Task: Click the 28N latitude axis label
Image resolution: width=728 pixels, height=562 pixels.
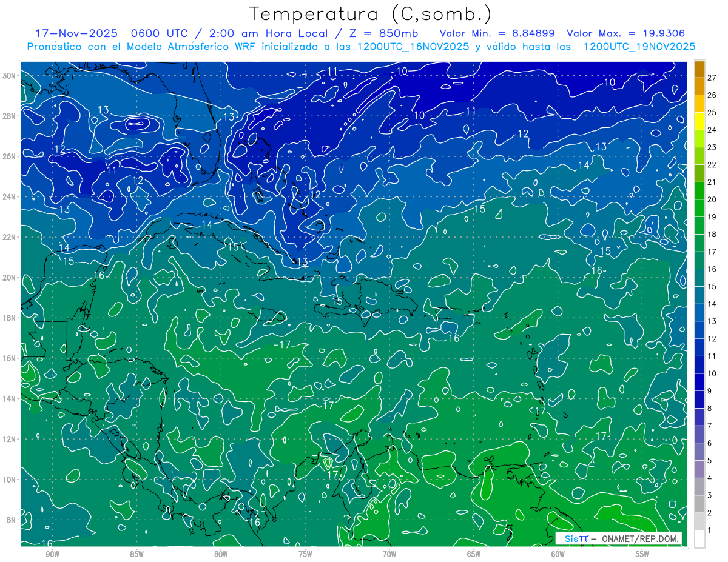Action: click(x=10, y=116)
